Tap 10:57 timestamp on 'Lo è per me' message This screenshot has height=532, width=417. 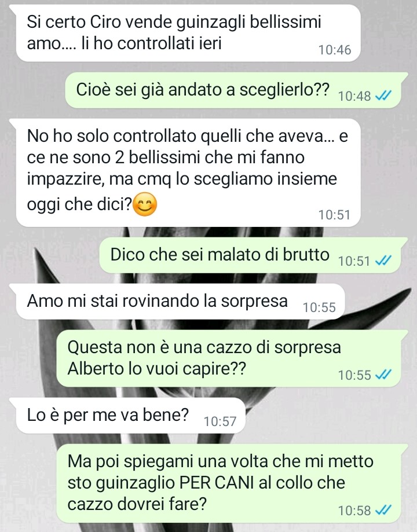(220, 421)
